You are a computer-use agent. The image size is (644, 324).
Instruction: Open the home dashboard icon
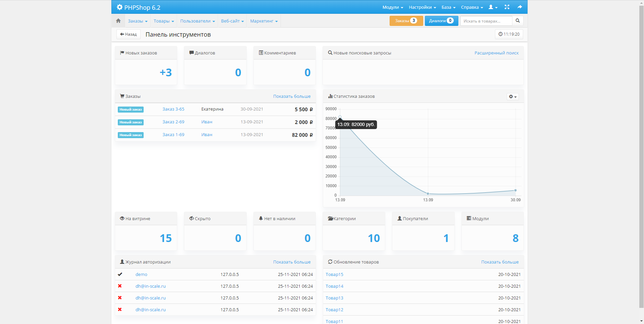click(118, 21)
